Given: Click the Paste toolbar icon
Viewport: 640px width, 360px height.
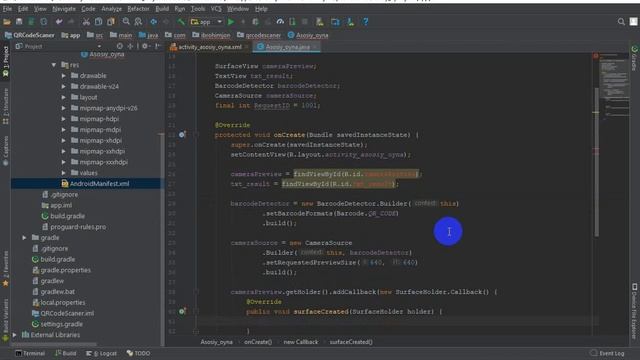Looking at the screenshot, I should pyautogui.click(x=111, y=22).
